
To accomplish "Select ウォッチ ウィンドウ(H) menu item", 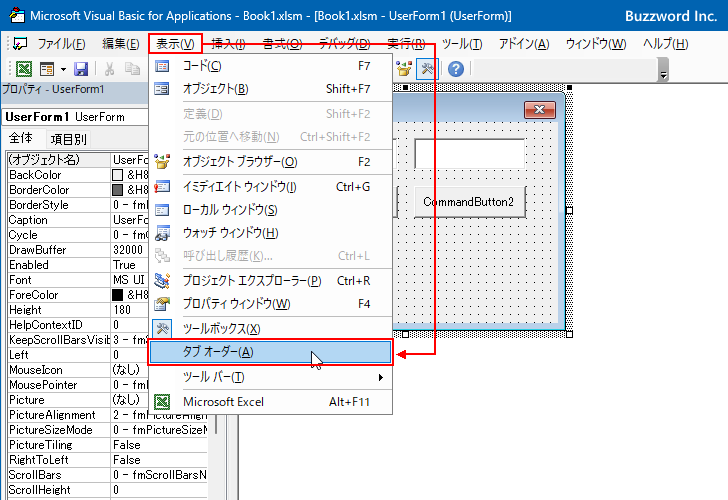I will click(271, 233).
